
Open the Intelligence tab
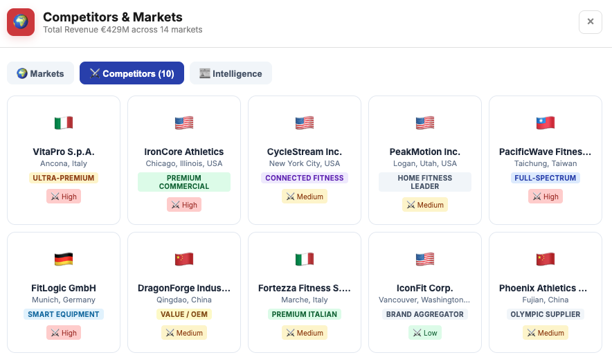point(231,73)
